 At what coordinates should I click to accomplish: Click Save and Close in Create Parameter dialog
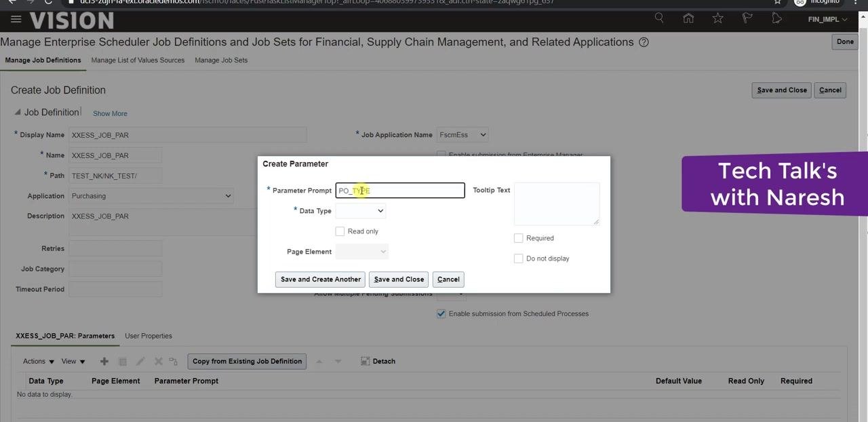click(399, 280)
